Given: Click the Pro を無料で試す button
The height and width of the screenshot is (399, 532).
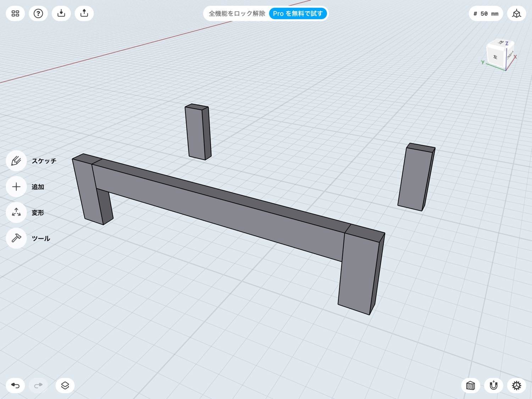Looking at the screenshot, I should (298, 13).
